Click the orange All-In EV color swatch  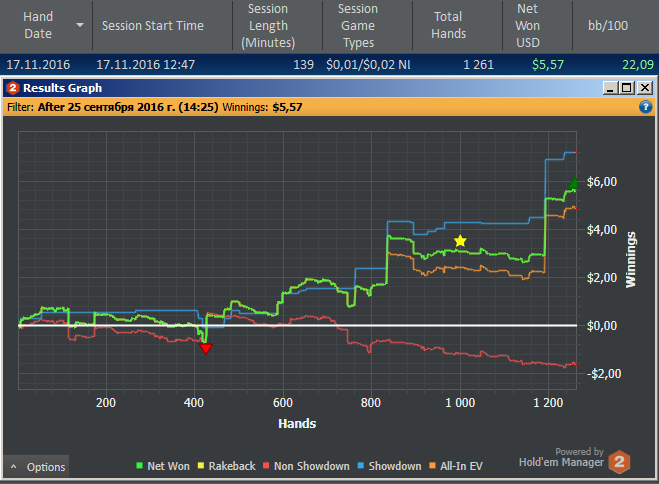(x=432, y=466)
